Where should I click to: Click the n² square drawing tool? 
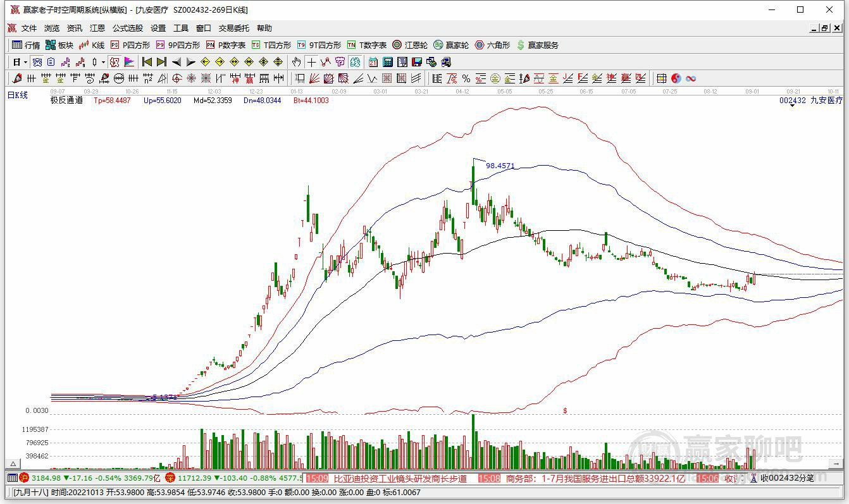coord(147,78)
